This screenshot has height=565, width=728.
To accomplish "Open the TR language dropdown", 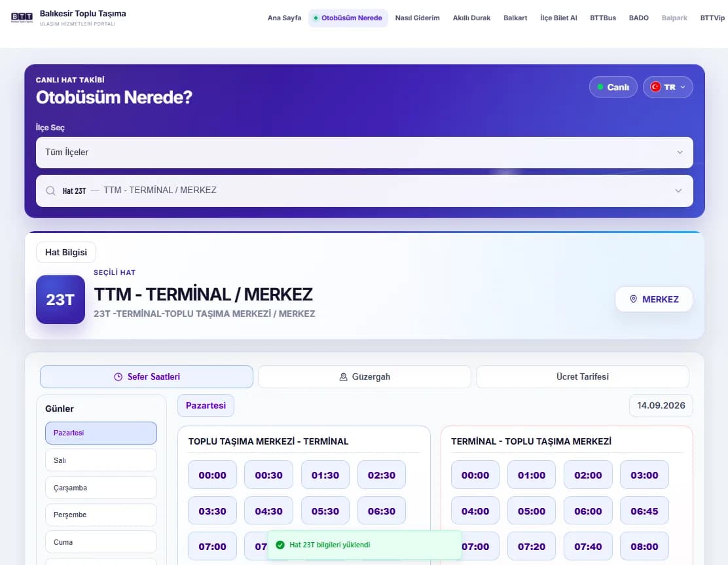I will (668, 87).
